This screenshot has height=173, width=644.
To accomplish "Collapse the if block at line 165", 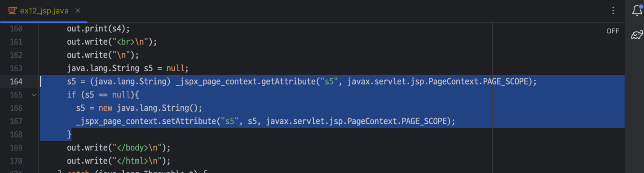I will 34,95.
